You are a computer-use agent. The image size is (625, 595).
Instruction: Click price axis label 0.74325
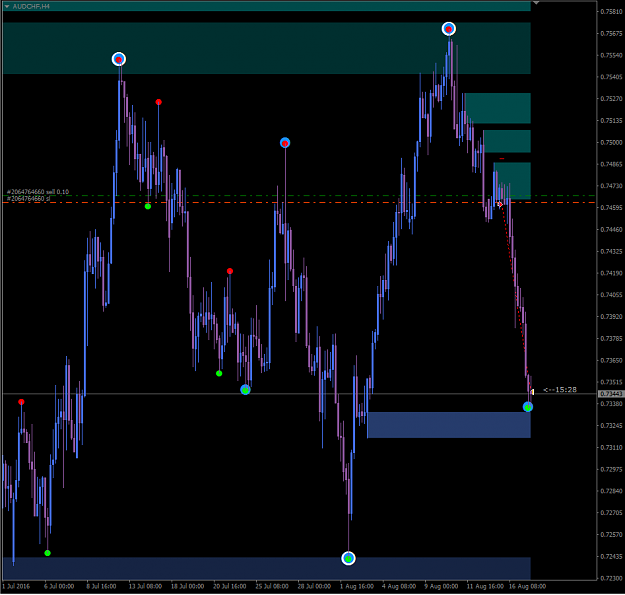click(611, 251)
